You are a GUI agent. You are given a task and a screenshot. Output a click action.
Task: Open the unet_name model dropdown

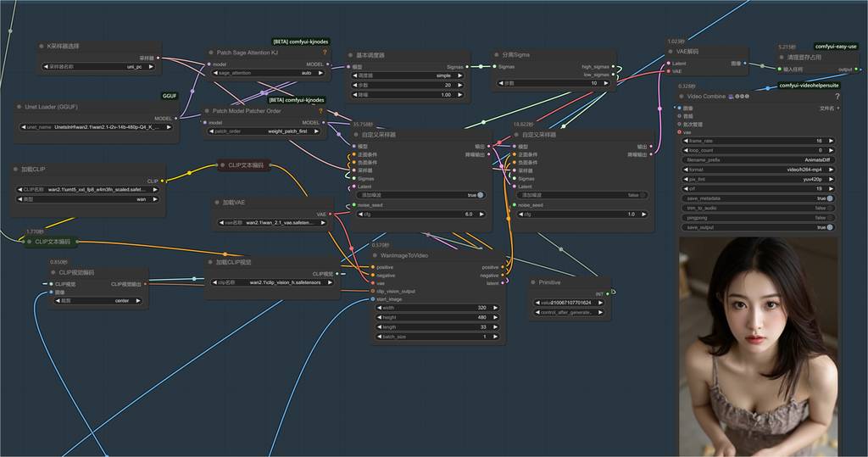click(x=96, y=127)
